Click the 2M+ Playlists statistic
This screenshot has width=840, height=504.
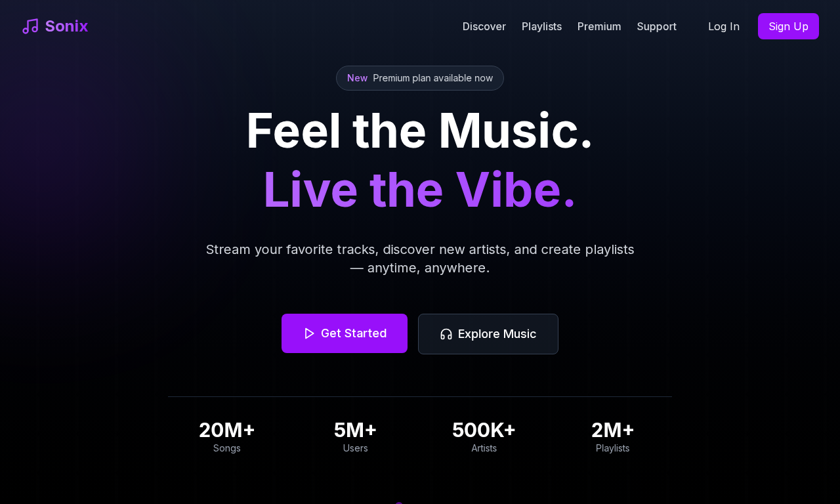[613, 436]
